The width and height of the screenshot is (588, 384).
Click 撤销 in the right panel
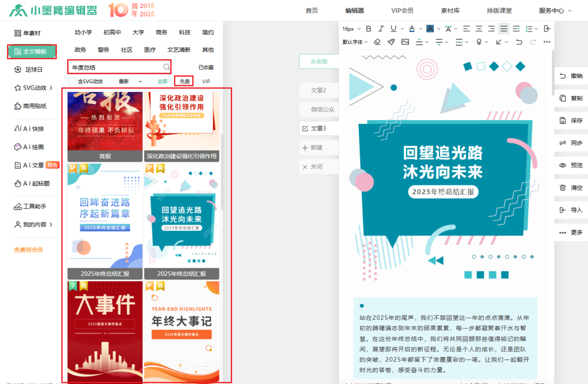[571, 76]
